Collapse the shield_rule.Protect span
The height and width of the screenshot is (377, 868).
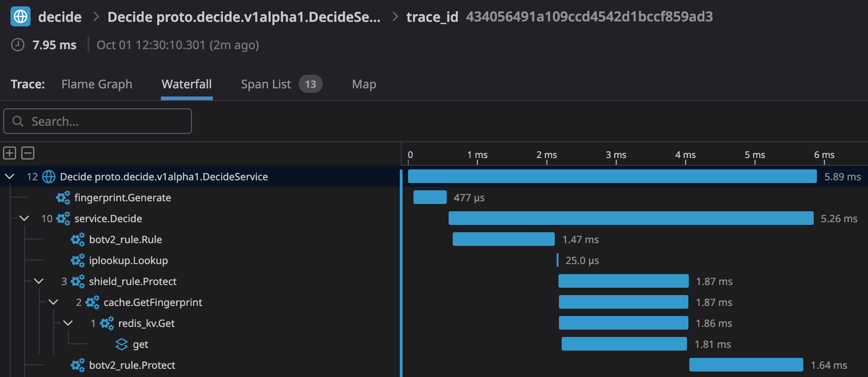(x=39, y=281)
